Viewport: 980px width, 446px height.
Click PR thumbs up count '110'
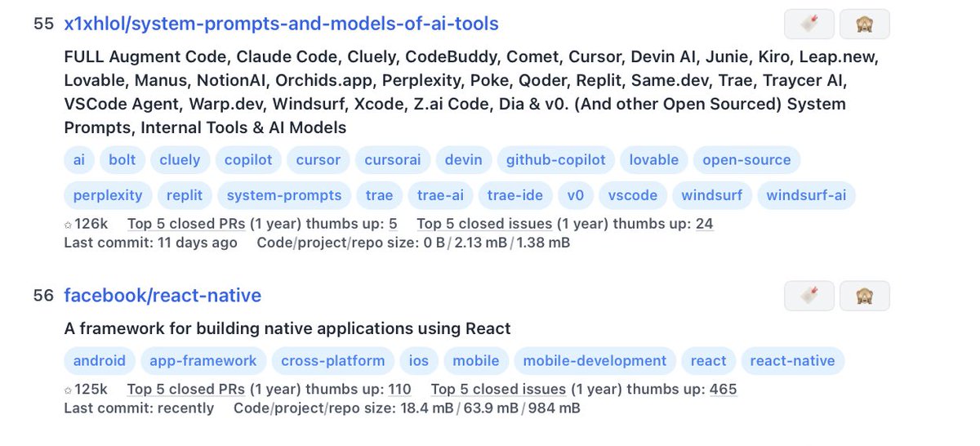pyautogui.click(x=399, y=390)
